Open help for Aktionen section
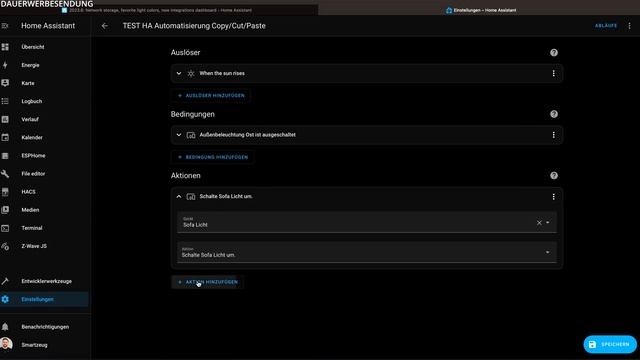The width and height of the screenshot is (640, 360). click(x=554, y=176)
